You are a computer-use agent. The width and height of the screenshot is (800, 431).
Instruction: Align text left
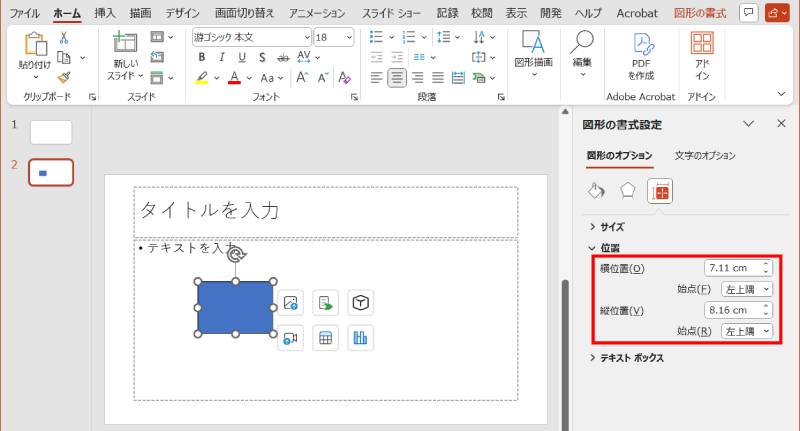point(376,78)
